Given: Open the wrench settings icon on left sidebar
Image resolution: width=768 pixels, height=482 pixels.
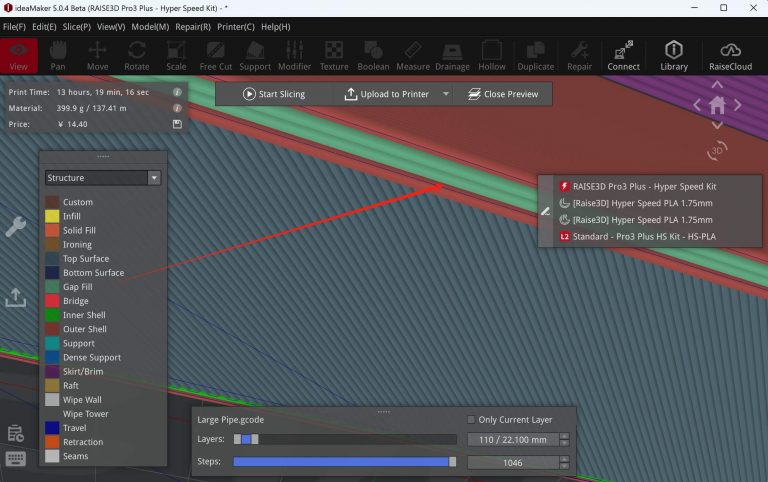Looking at the screenshot, I should point(16,227).
